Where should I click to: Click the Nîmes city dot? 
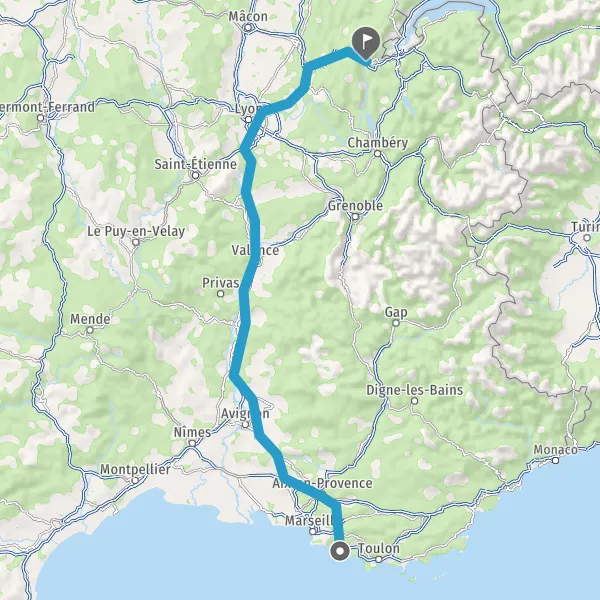192,443
